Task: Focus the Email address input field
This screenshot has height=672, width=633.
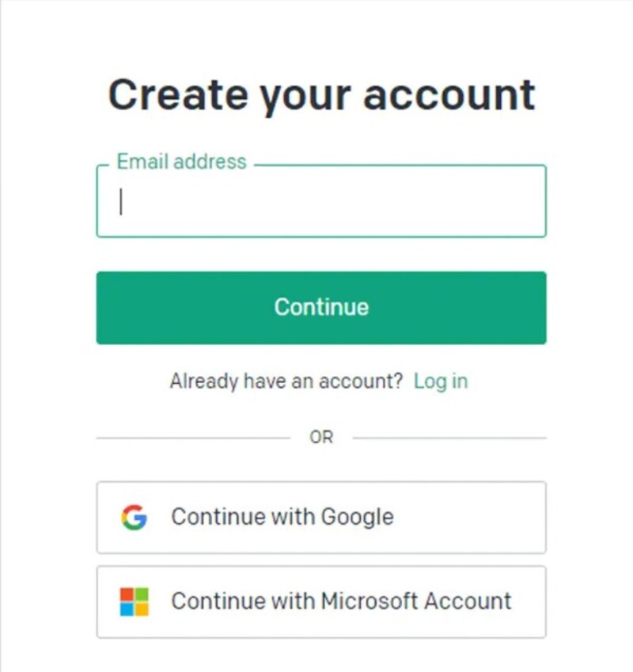Action: click(x=321, y=201)
